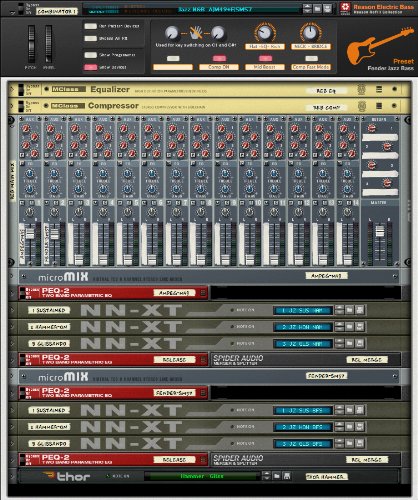The height and width of the screenshot is (500, 418).
Task: Save patch on second NN-XT 1 Sustained
Action: click(x=359, y=410)
